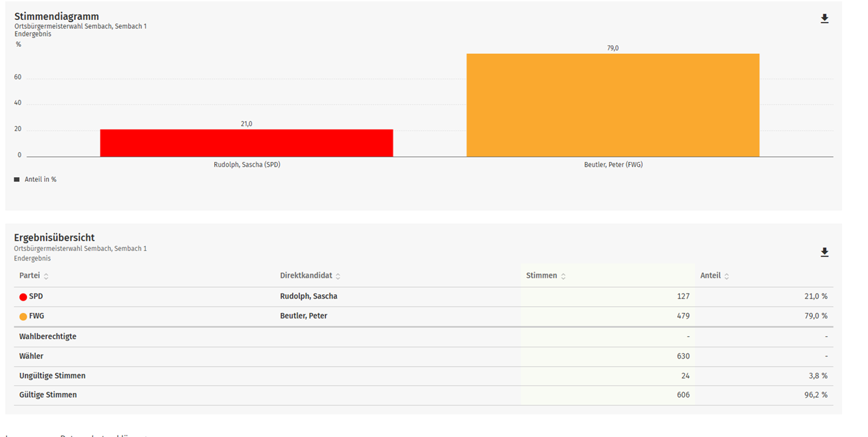
Task: Download the Stimmendiagramm chart
Action: point(824,19)
